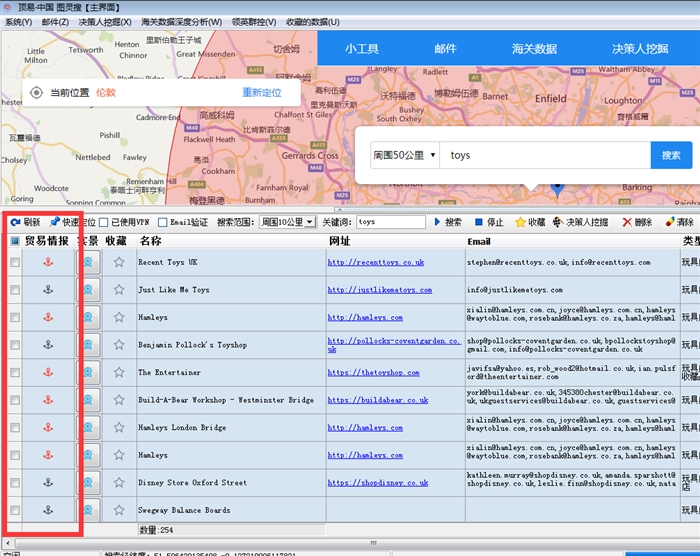Check the Benjamin Pollock's Toyshop row checkbox
Image resolution: width=700 pixels, height=556 pixels.
pyautogui.click(x=15, y=345)
